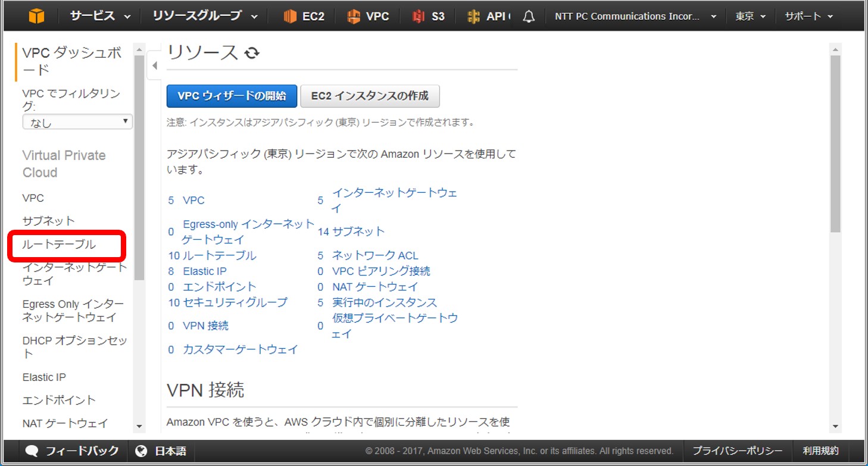Screen dimensions: 868x466
Task: Click the globe language icon
Action: 141,451
